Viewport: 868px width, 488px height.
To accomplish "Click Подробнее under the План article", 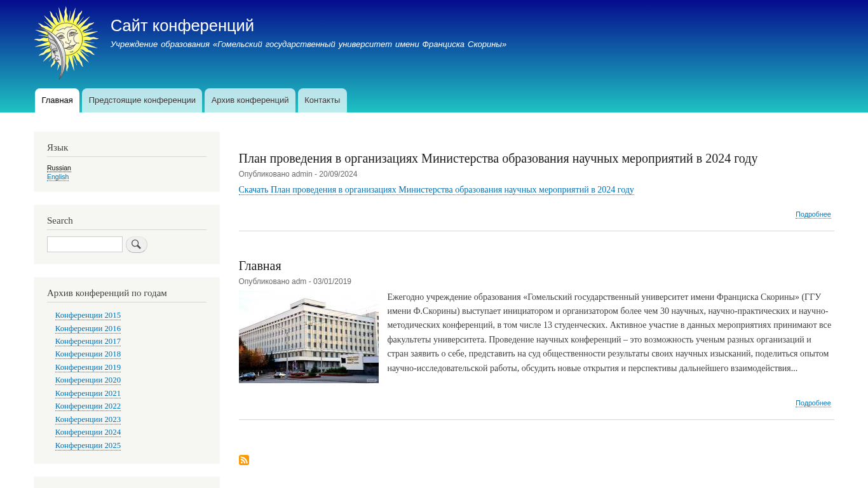I will [x=813, y=215].
